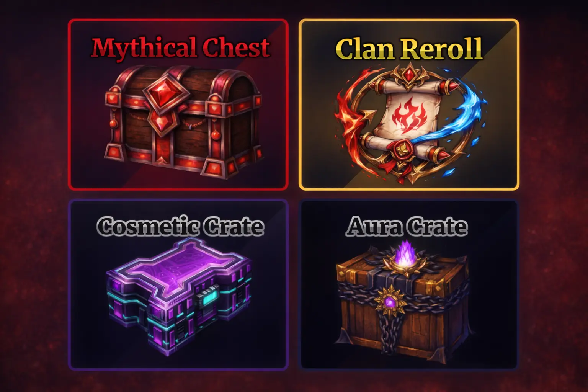Select the Mythical Chest title text
The image size is (588, 392).
[181, 48]
